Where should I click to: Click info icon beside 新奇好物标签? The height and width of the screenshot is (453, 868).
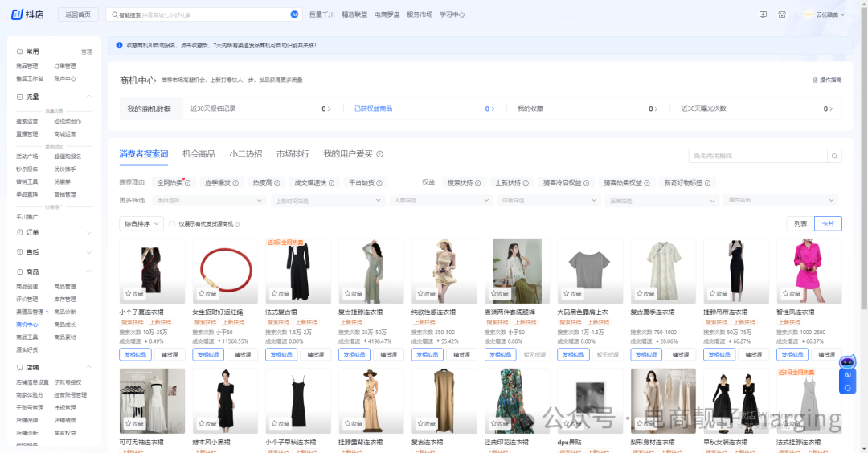(x=707, y=182)
